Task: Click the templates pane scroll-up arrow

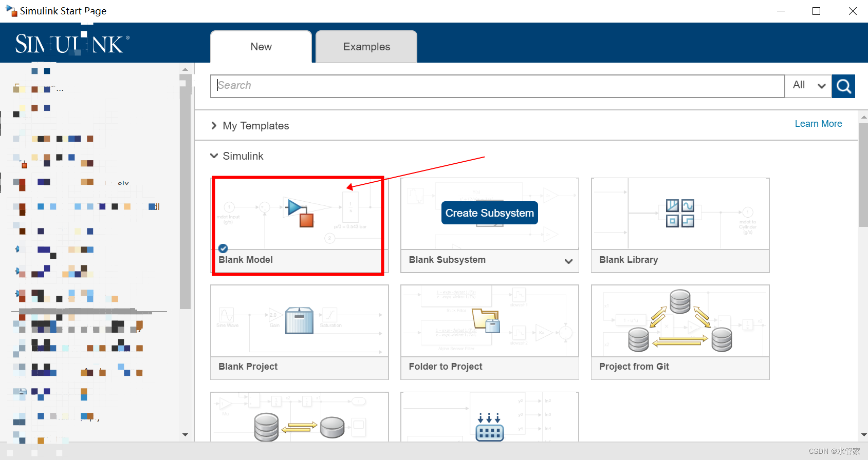Action: pos(863,117)
